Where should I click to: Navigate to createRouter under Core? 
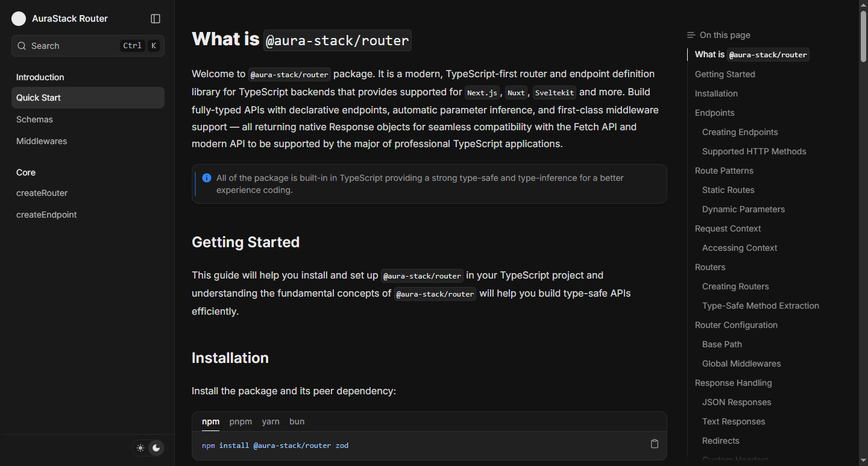pos(42,193)
